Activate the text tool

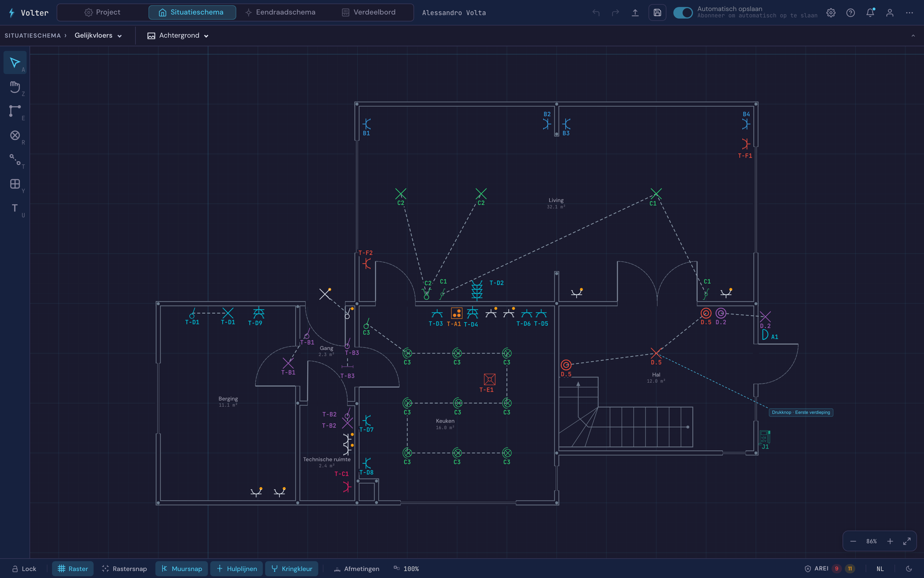15,208
